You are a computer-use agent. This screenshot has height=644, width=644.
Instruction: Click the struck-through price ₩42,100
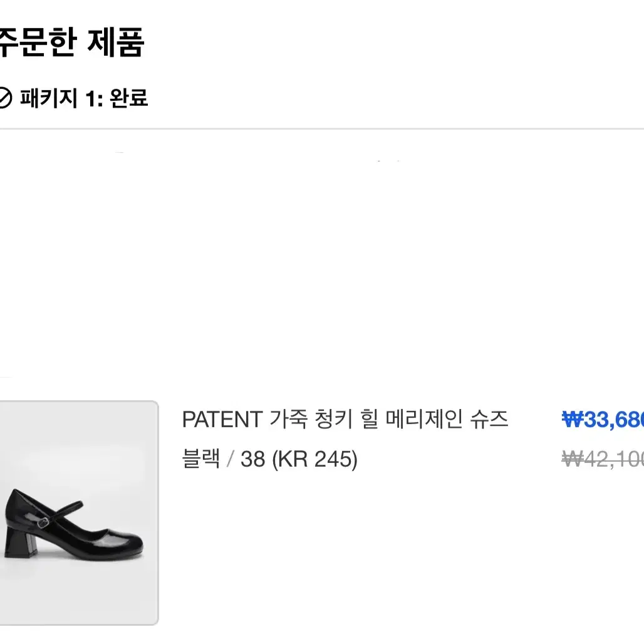[603, 459]
